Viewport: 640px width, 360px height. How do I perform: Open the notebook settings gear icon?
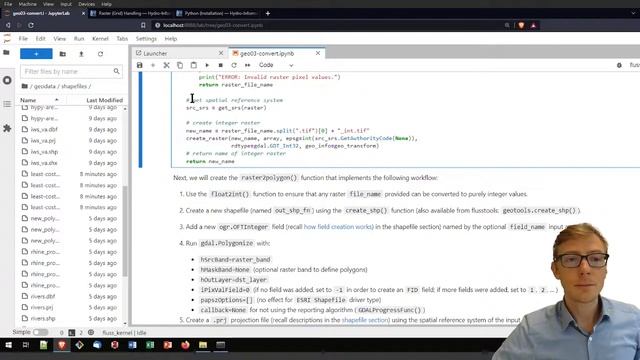pyautogui.click(x=619, y=65)
